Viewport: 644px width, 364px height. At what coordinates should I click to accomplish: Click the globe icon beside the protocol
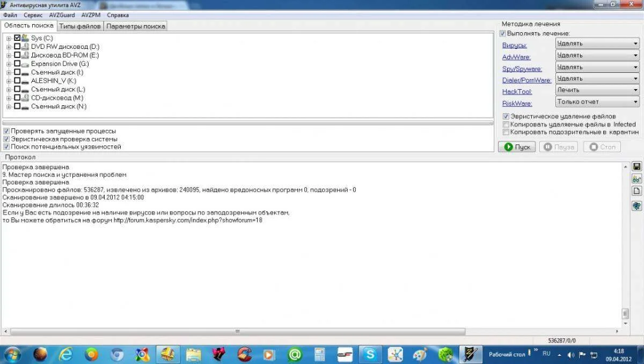[x=637, y=206]
